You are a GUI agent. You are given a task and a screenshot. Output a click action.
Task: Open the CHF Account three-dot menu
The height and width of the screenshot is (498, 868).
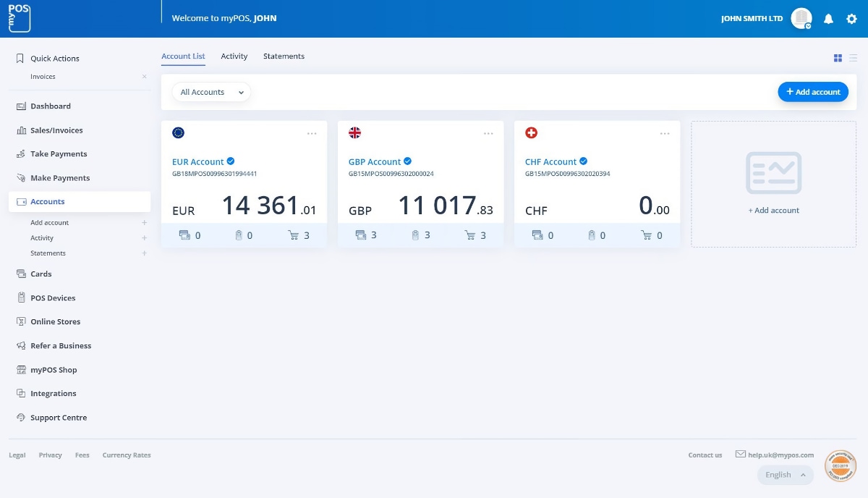tap(665, 133)
